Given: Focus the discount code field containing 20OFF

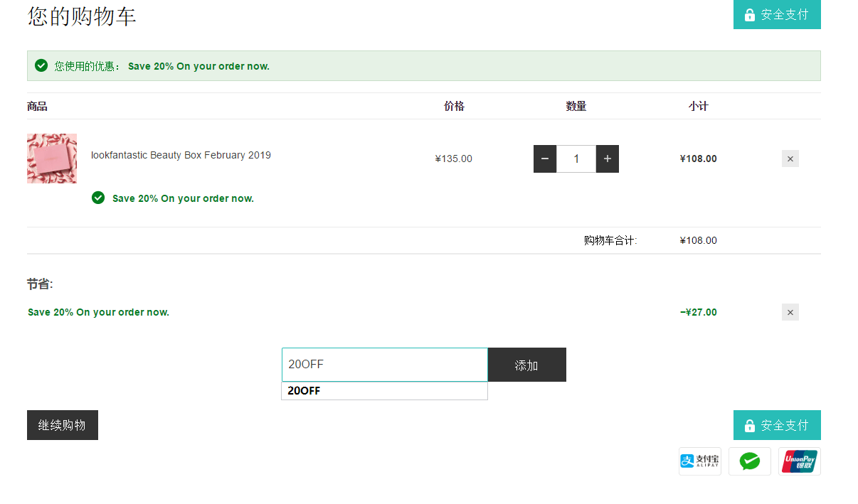Looking at the screenshot, I should (385, 365).
